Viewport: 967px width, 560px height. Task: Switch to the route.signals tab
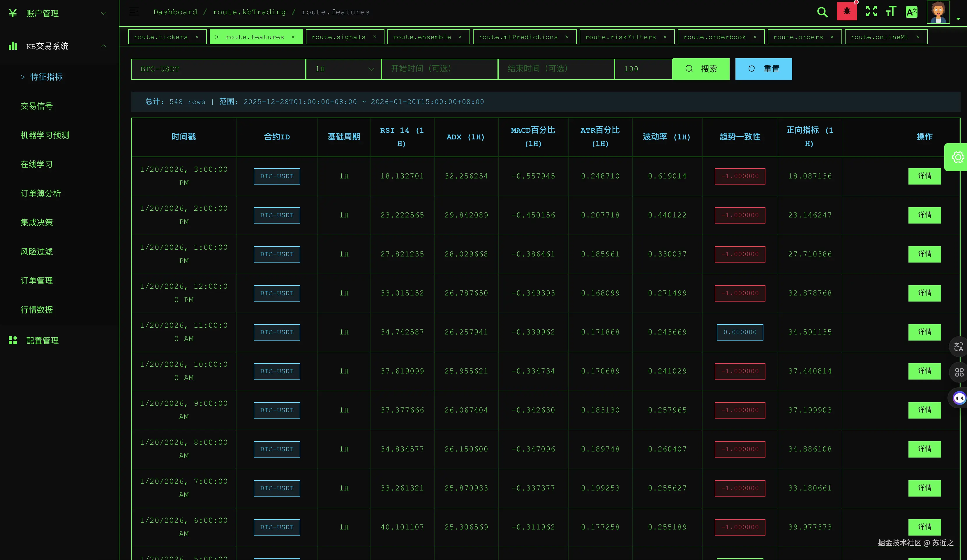coord(338,37)
